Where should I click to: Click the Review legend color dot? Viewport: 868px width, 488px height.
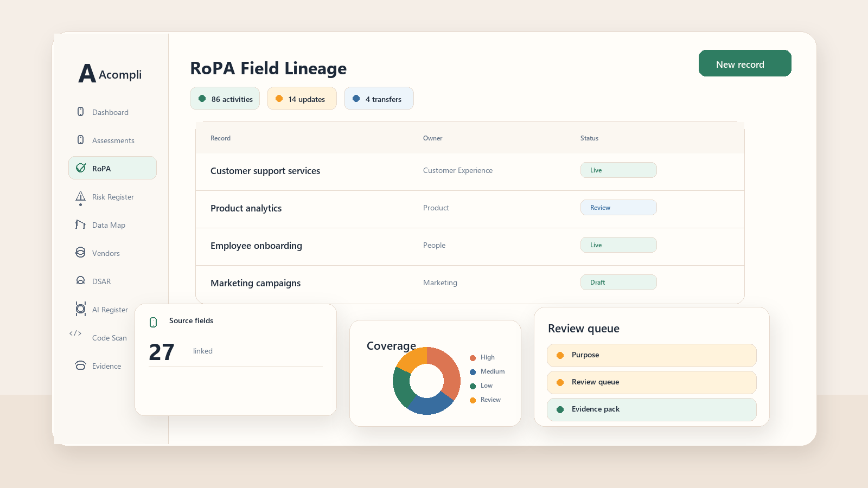(473, 400)
